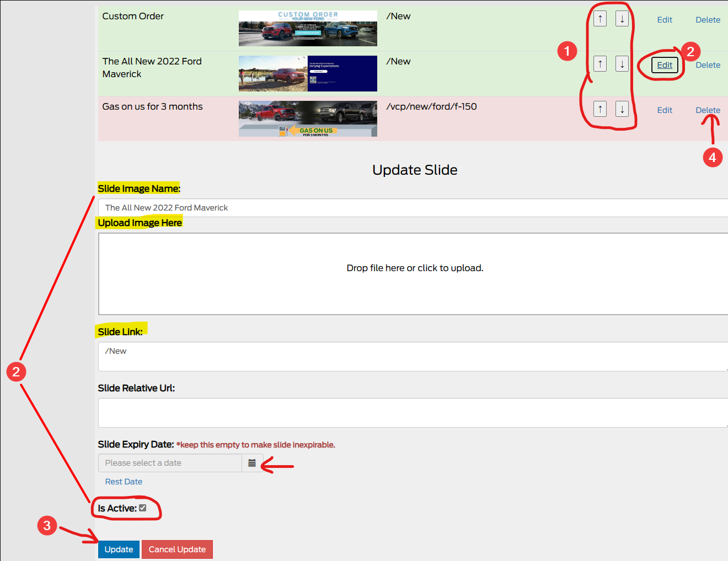Delete the Gas on us slide

click(x=708, y=110)
